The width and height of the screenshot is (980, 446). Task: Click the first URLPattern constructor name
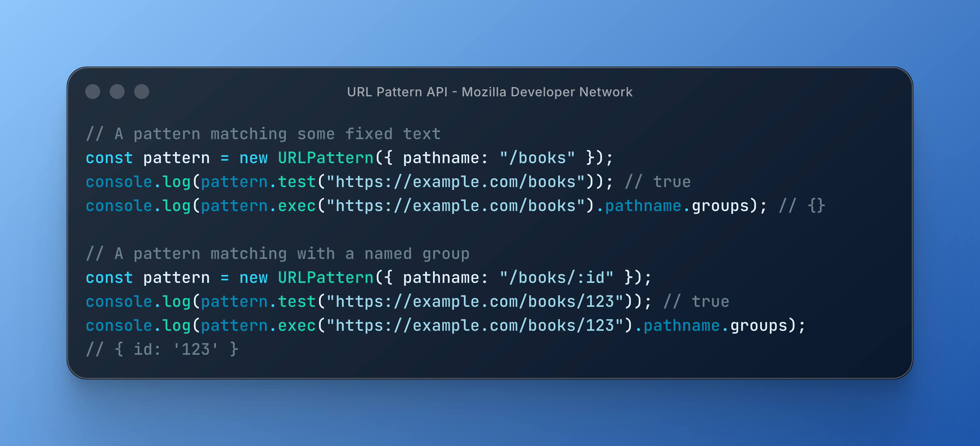pos(326,158)
